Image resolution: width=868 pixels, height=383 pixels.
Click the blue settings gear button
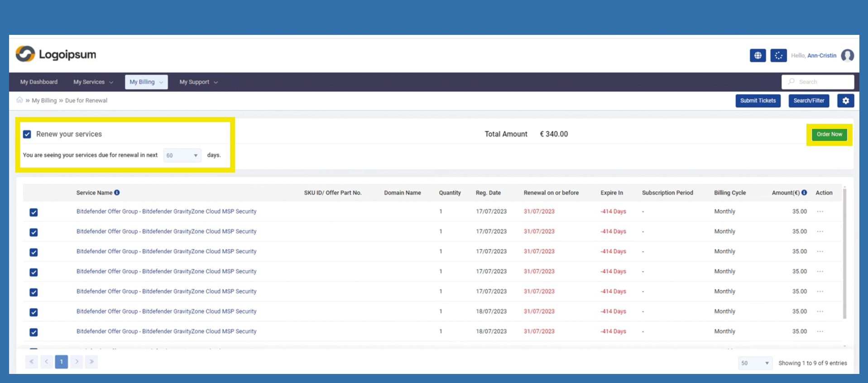tap(845, 101)
